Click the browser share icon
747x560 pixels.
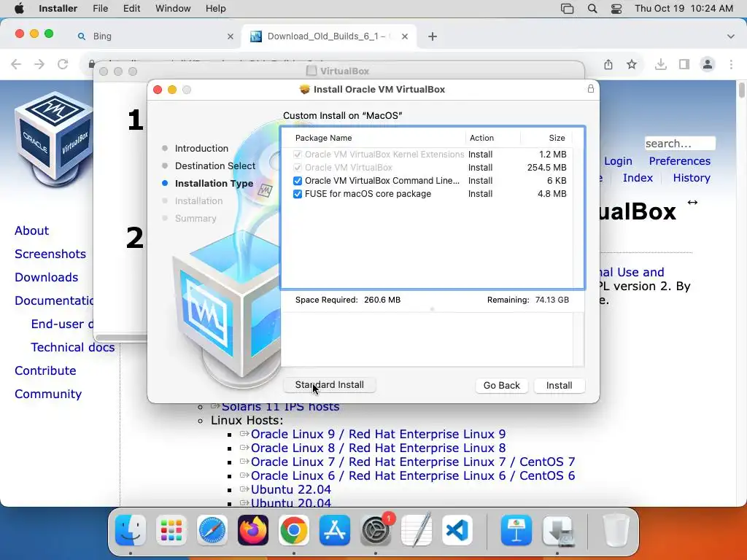[x=608, y=64]
